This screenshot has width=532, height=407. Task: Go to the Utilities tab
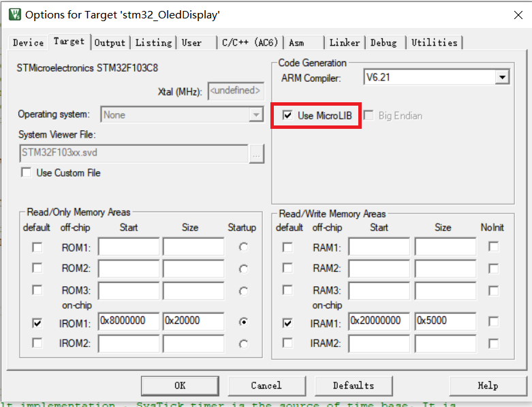435,43
